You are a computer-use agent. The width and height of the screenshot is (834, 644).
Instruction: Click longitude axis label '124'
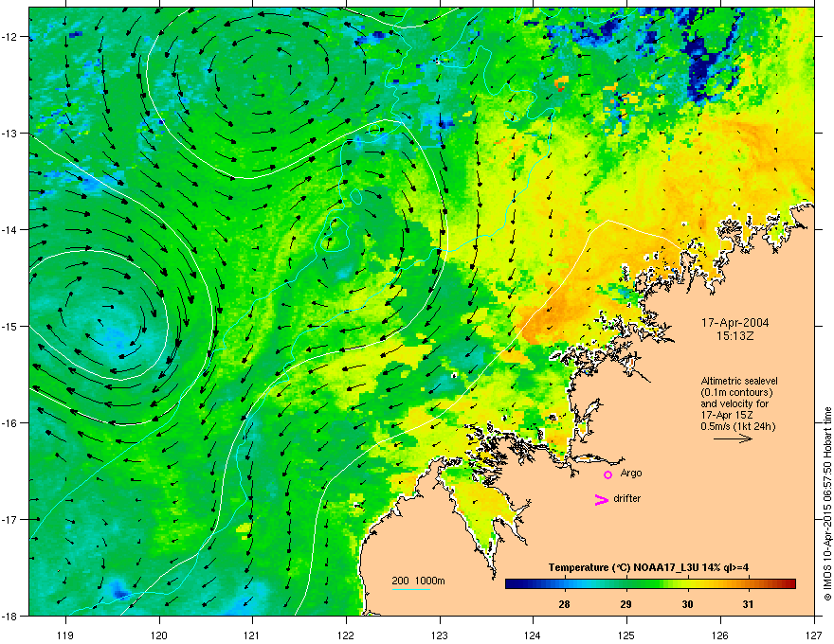533,635
